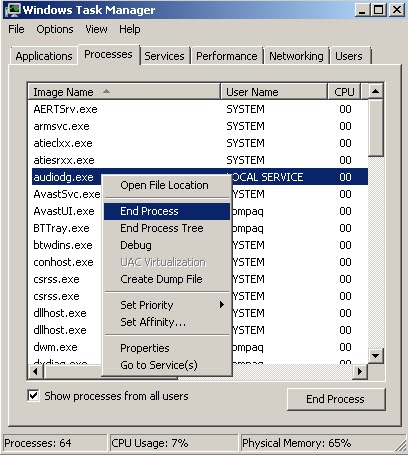Open the Help menu
This screenshot has width=408, height=455.
tap(130, 29)
